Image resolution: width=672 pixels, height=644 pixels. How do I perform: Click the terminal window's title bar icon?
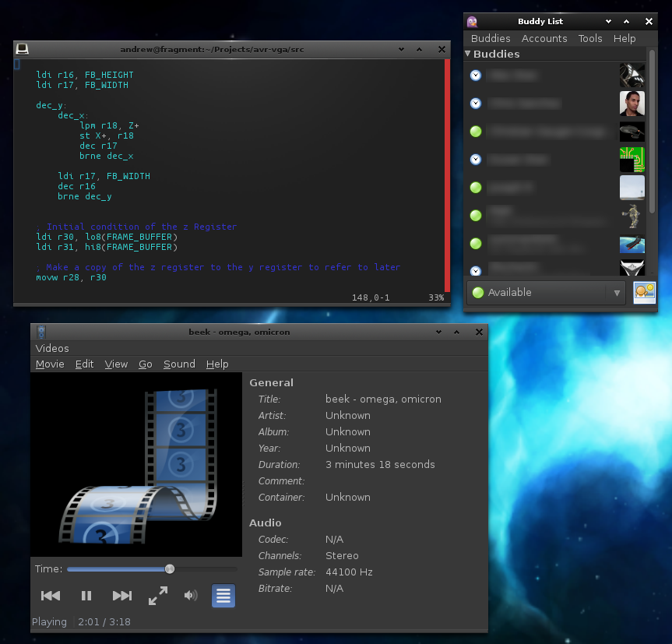[22, 49]
